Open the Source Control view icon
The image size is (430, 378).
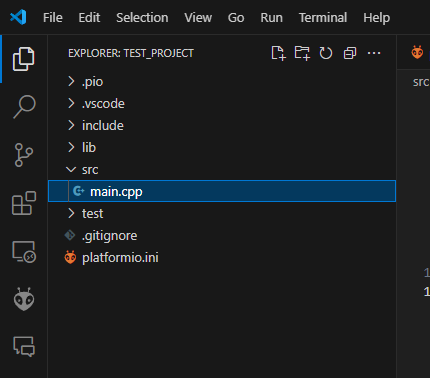24,155
